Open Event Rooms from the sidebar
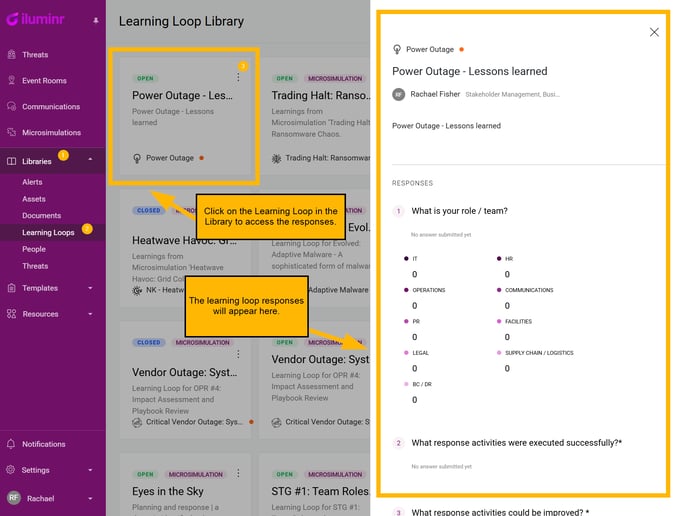 [44, 81]
